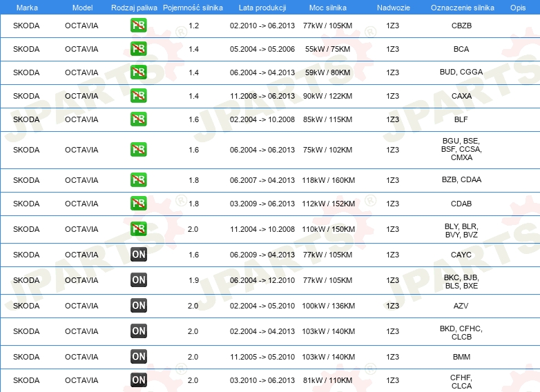Click the petrol icon in the 110kW / 150KM row
Viewport: 540px width, 392px height.
[x=138, y=229]
